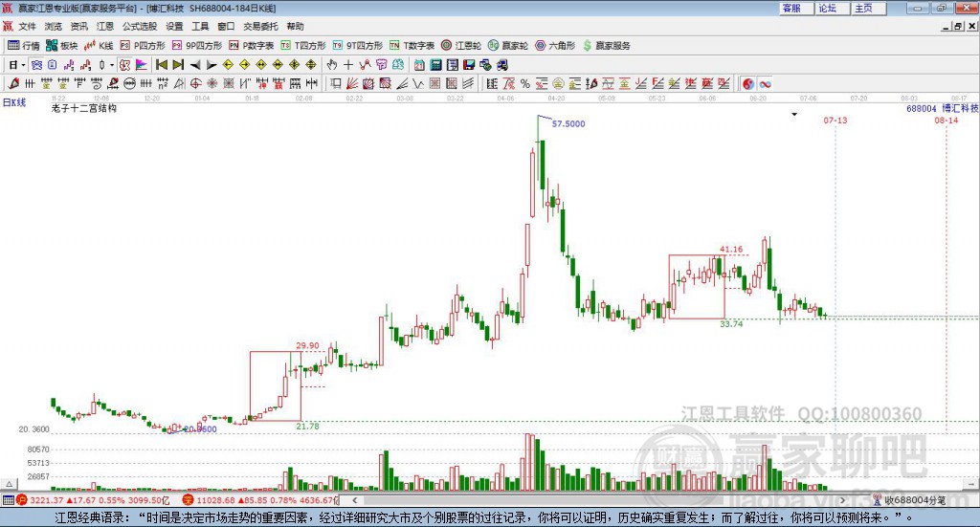Expand the candlestick style dropdown arrow
The width and height of the screenshot is (980, 527).
[112, 65]
